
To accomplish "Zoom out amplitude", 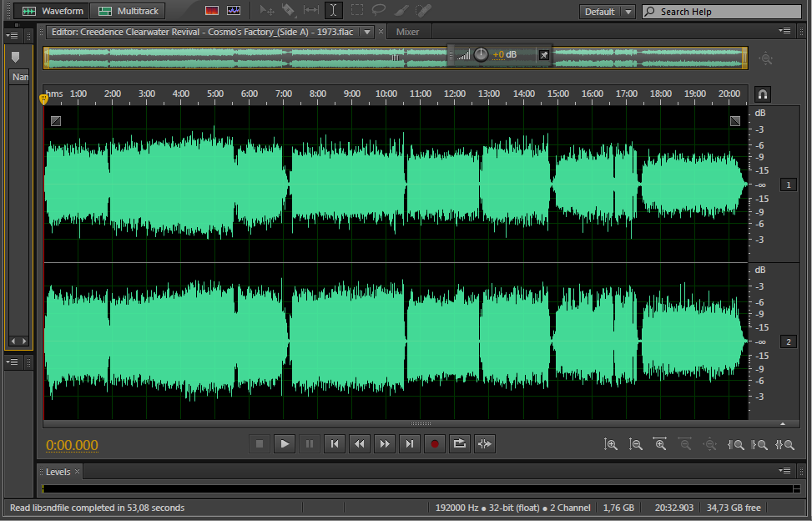I will pyautogui.click(x=635, y=444).
